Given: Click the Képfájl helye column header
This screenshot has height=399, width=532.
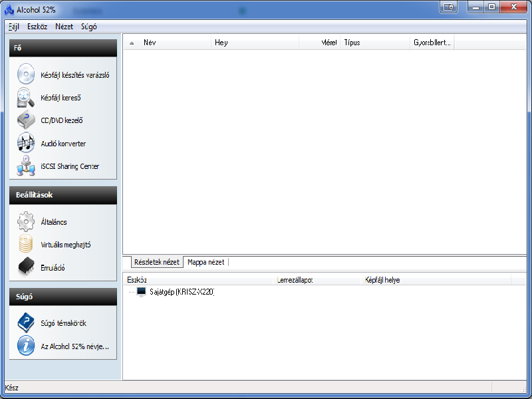Looking at the screenshot, I should [x=436, y=280].
